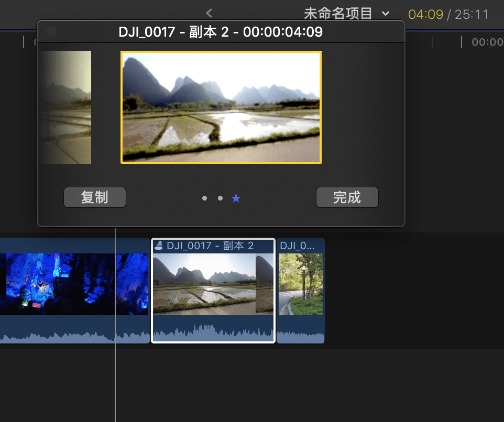The width and height of the screenshot is (504, 422).
Task: Close the audition window using the round button
Action: [51, 32]
